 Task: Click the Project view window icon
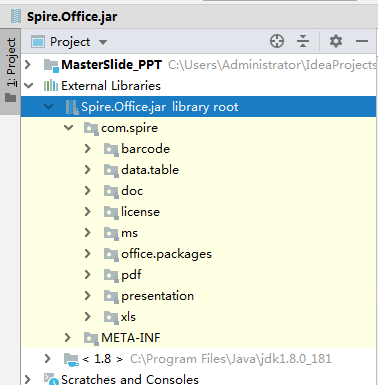point(38,42)
